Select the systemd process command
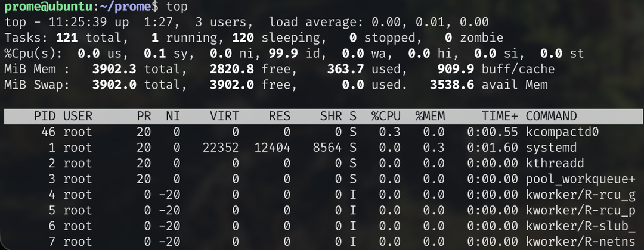 pos(547,147)
